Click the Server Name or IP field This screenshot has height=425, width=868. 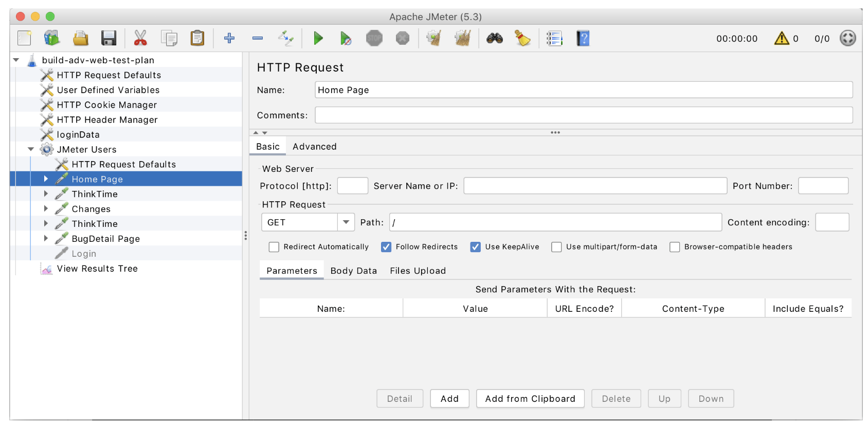pos(595,186)
